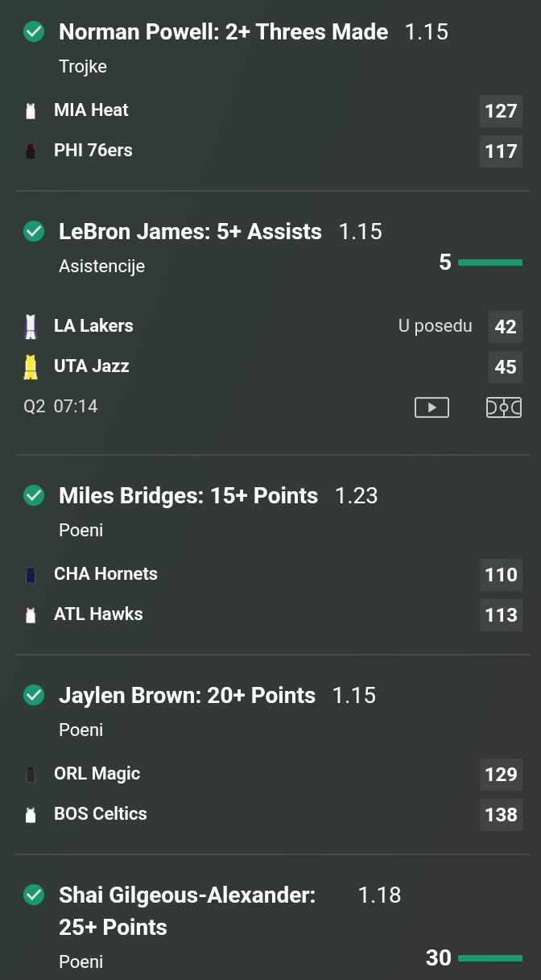Click the CHA Hornets jersey icon
The image size is (541, 980).
(31, 575)
